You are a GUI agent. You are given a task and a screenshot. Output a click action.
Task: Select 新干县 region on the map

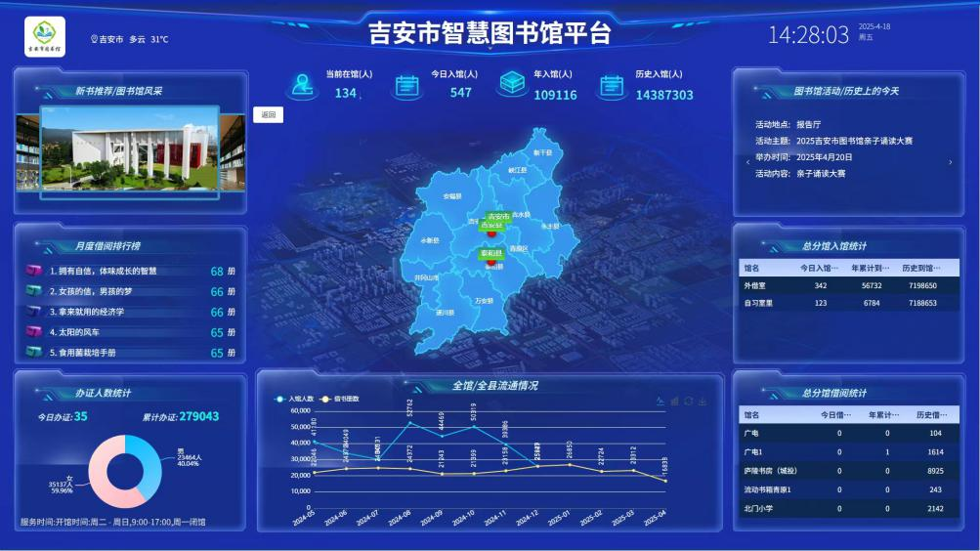[x=542, y=152]
